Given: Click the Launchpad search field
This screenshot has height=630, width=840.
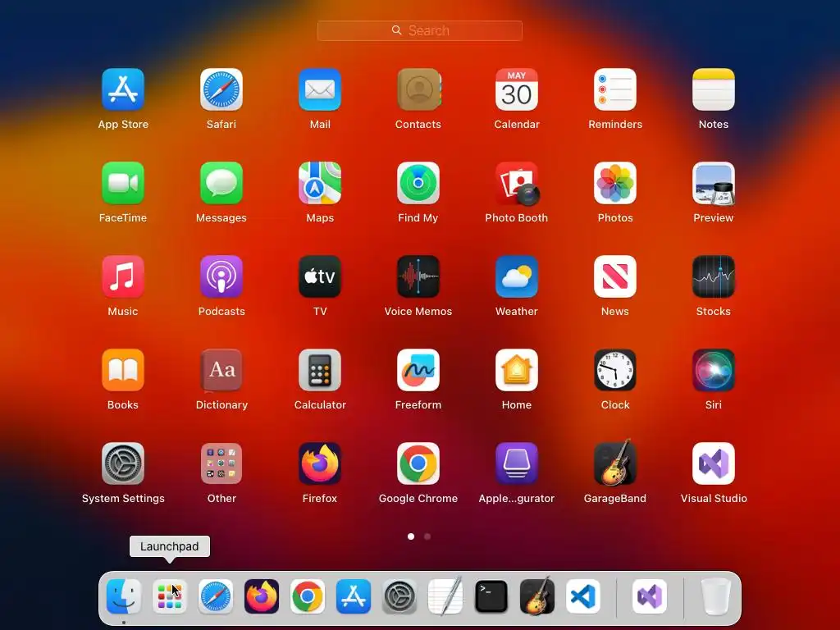Looking at the screenshot, I should tap(420, 30).
